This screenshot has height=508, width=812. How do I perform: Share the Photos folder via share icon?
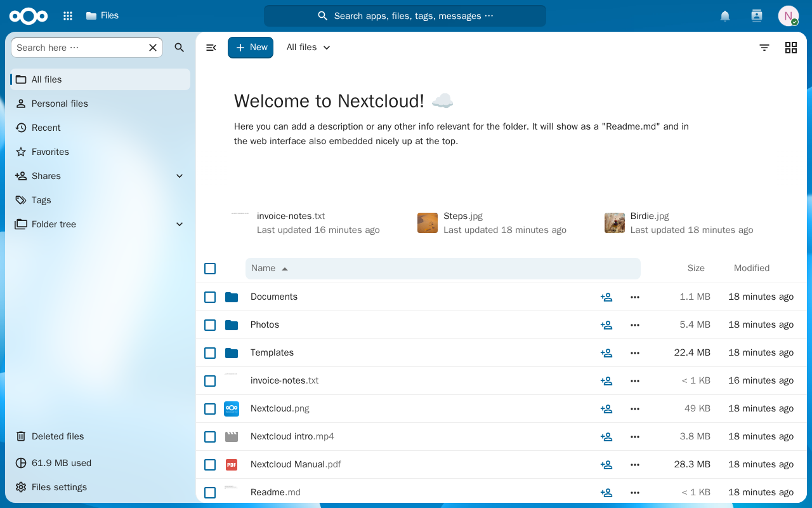pyautogui.click(x=606, y=325)
